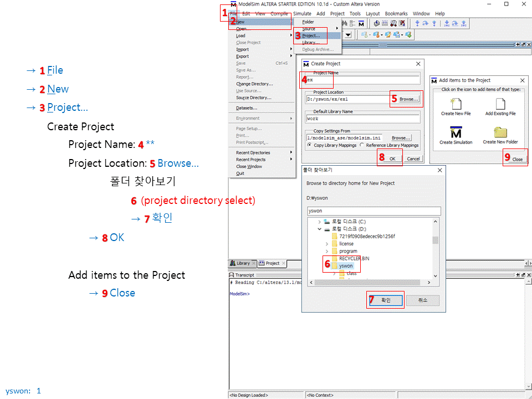Close the Project tab with its x icon
Screen dimensions: 532x399
pyautogui.click(x=284, y=263)
